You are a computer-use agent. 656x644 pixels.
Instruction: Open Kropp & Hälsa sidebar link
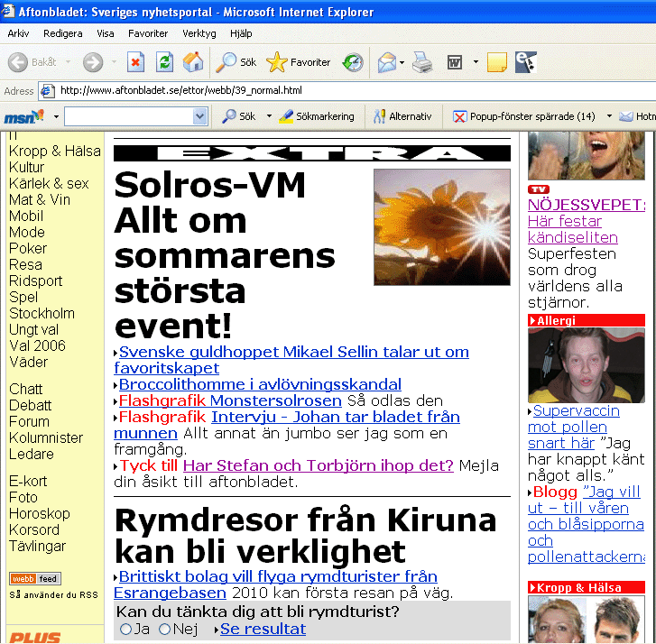(55, 151)
